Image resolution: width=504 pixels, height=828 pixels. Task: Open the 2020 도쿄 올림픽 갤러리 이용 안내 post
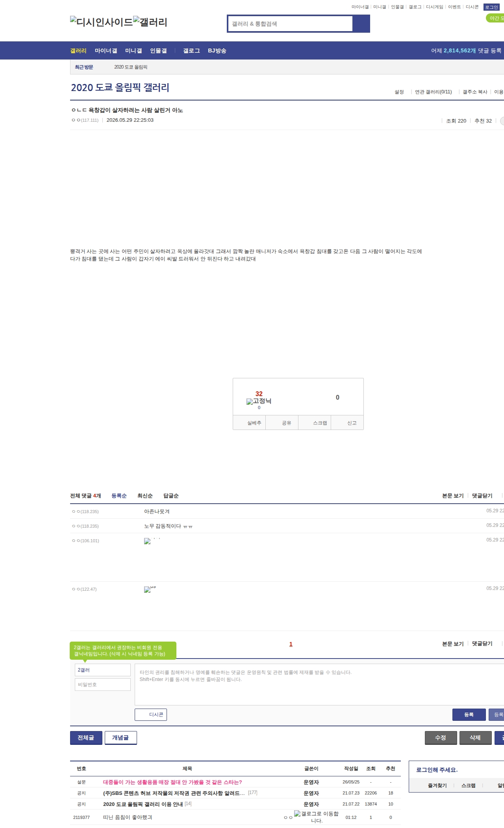[143, 804]
